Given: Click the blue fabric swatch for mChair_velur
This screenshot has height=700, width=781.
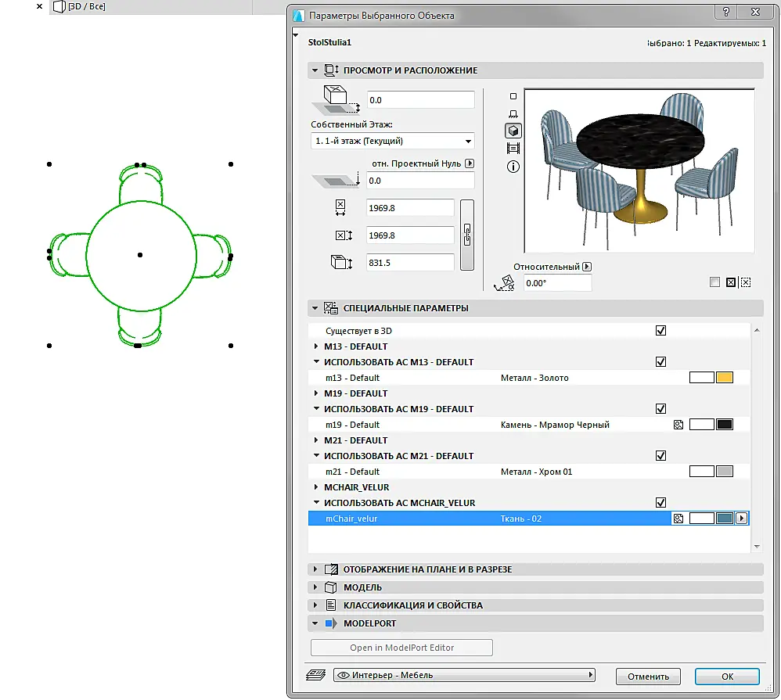Looking at the screenshot, I should tap(724, 519).
